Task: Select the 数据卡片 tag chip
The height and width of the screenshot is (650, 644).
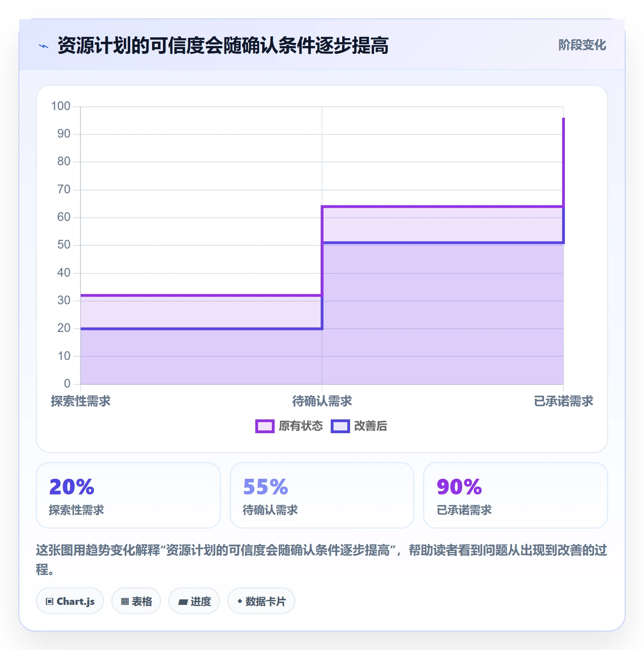Action: coord(261,601)
